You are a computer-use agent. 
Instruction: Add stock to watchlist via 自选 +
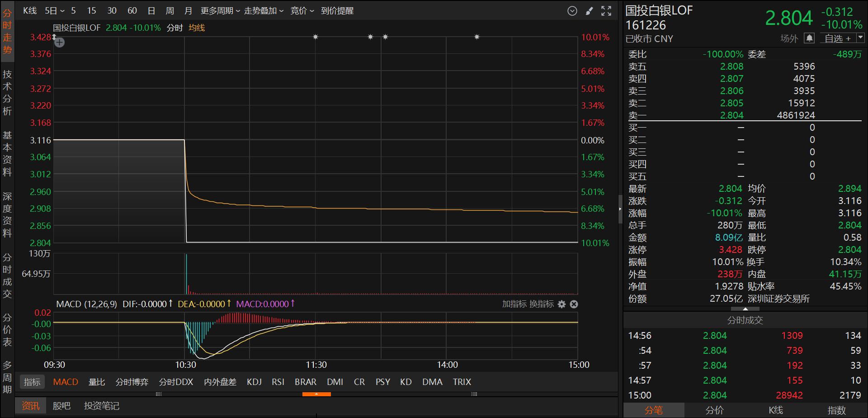pos(837,38)
